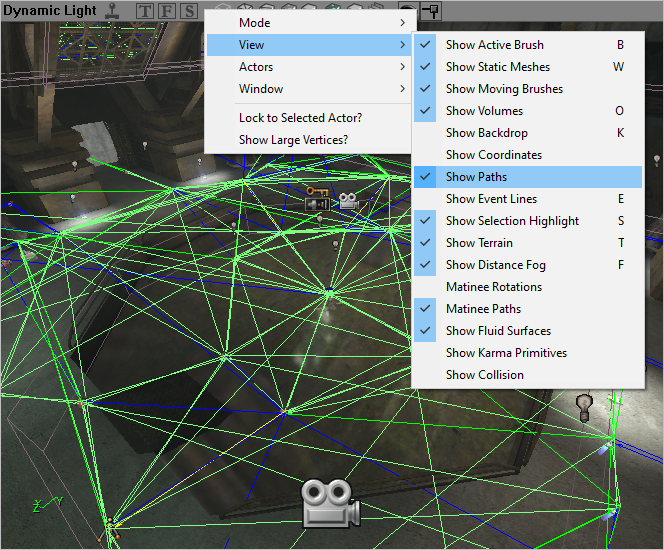The height and width of the screenshot is (550, 664).
Task: Switch viewport to Top view (T button)
Action: coord(146,11)
